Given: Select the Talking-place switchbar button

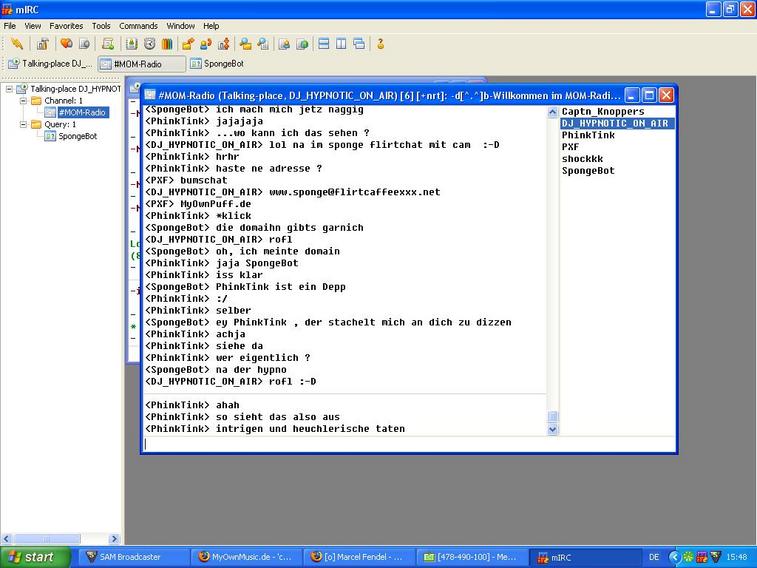Looking at the screenshot, I should (x=50, y=64).
